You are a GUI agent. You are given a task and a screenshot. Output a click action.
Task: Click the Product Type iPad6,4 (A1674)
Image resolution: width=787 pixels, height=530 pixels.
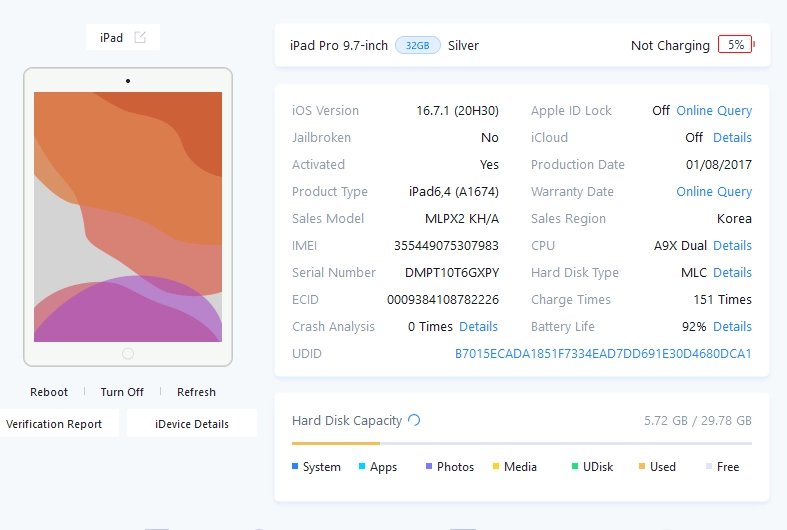point(454,192)
